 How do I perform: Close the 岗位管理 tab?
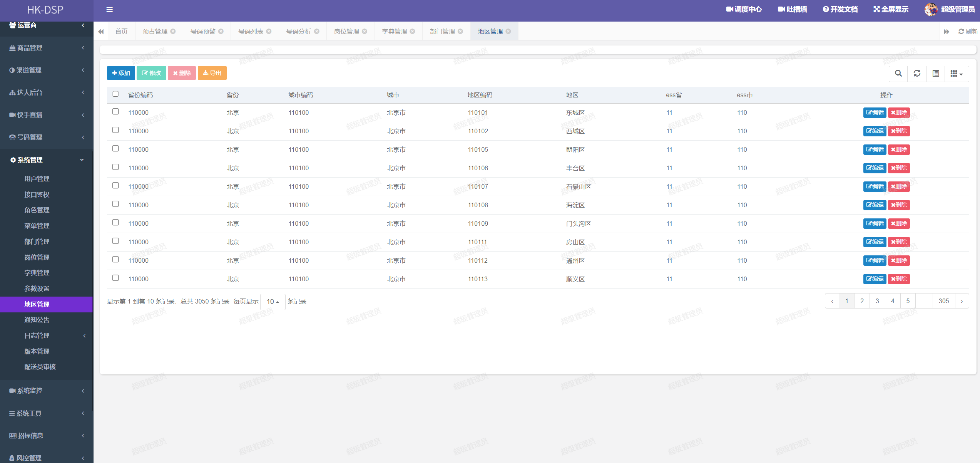point(365,32)
